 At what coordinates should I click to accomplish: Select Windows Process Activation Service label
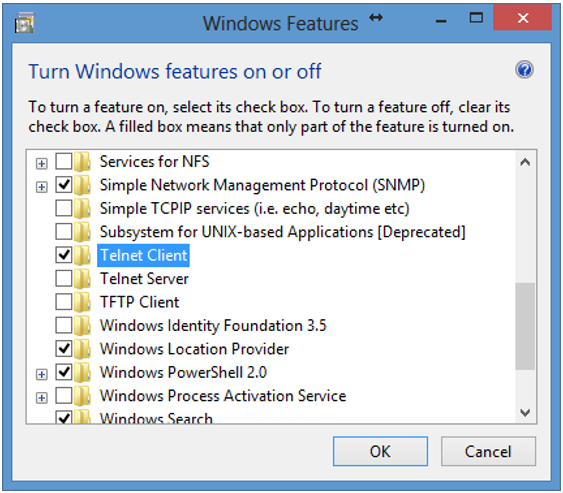(x=223, y=396)
